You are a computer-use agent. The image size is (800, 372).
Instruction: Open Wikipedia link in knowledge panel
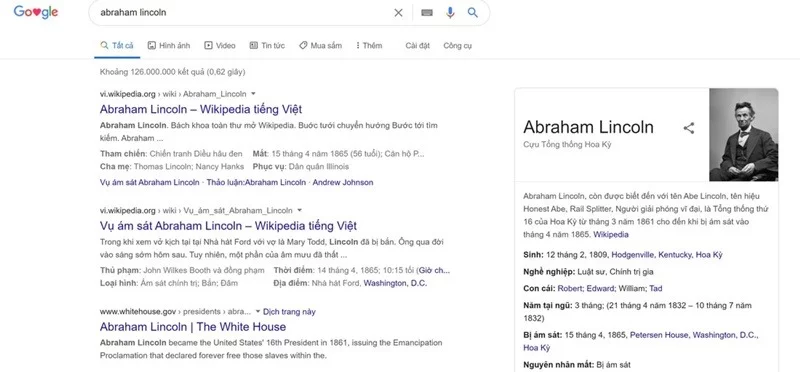tap(611, 235)
